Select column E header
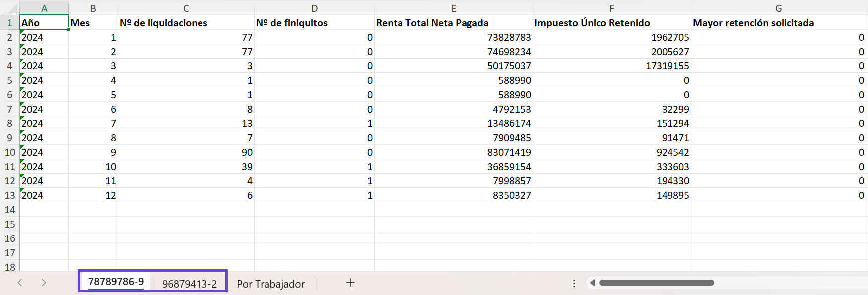The image size is (868, 295). coord(454,8)
